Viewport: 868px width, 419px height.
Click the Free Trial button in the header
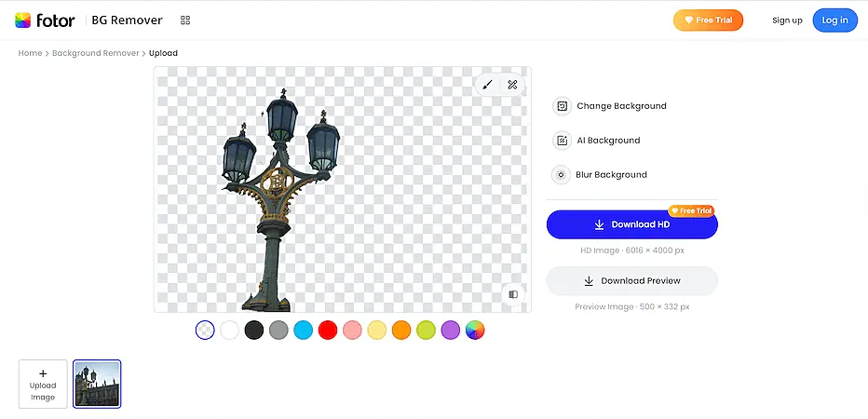(x=708, y=20)
